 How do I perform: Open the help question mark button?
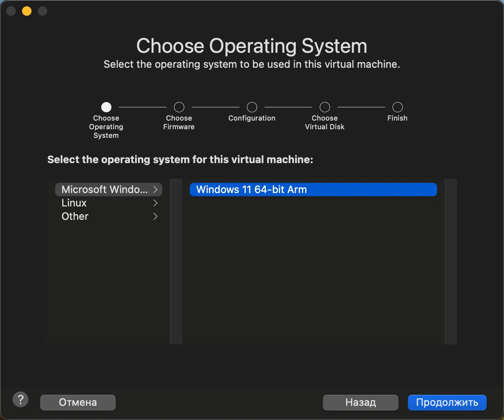point(20,400)
